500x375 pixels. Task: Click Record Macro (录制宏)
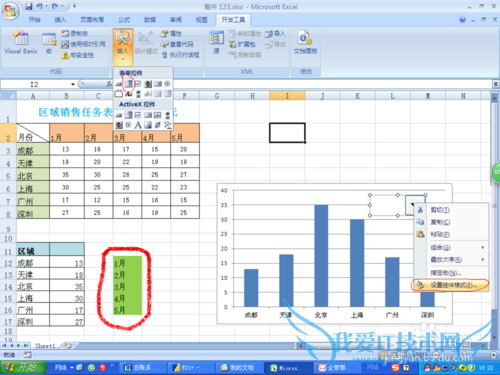[x=75, y=33]
